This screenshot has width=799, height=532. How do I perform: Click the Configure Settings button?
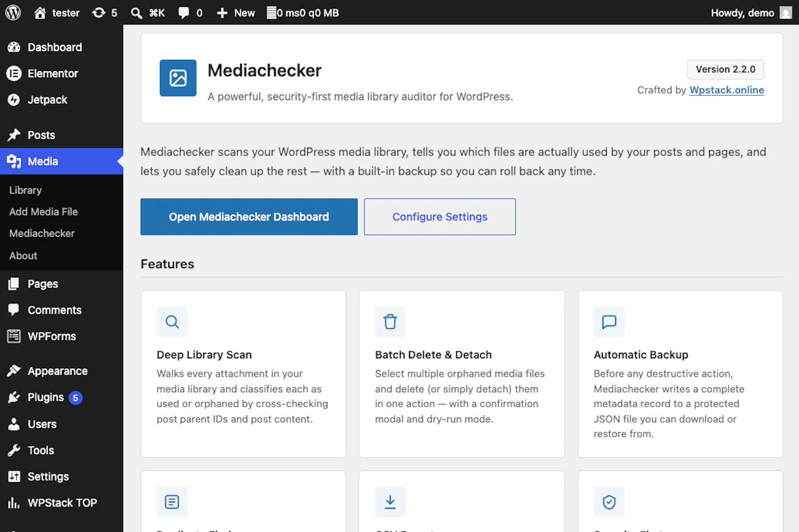(x=439, y=217)
